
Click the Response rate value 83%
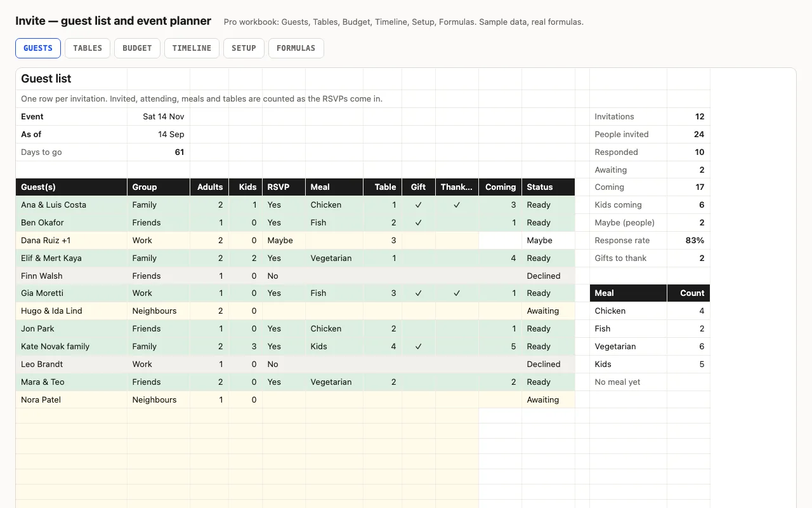coord(688,241)
